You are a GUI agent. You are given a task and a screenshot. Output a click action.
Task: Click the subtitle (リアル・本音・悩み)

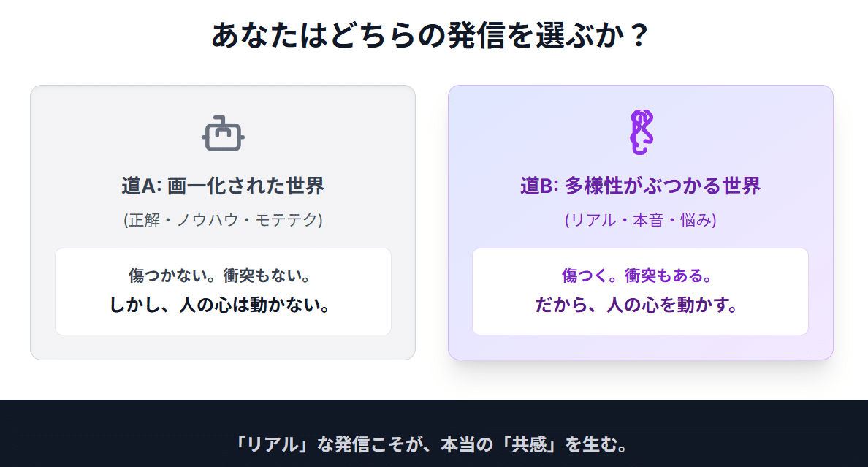coord(641,220)
